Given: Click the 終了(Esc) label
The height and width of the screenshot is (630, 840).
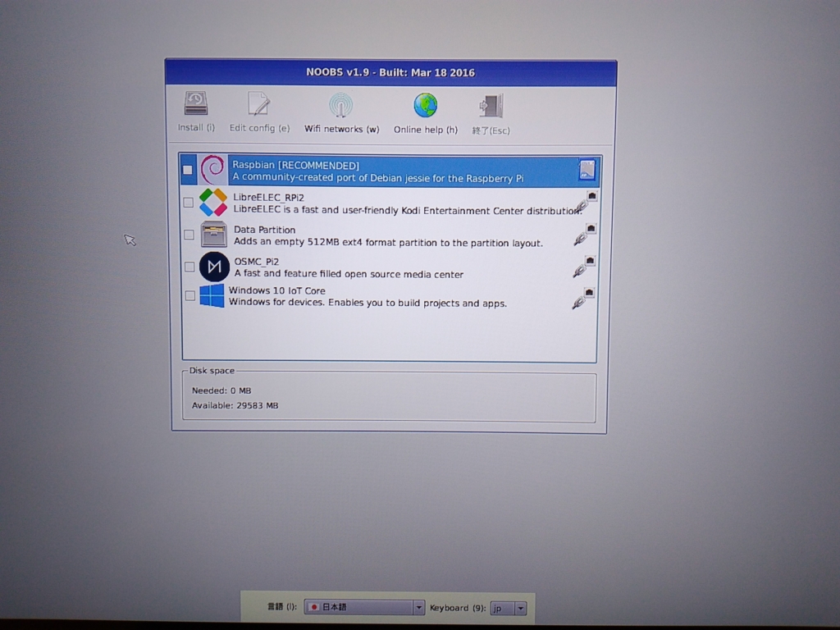Looking at the screenshot, I should coord(491,130).
